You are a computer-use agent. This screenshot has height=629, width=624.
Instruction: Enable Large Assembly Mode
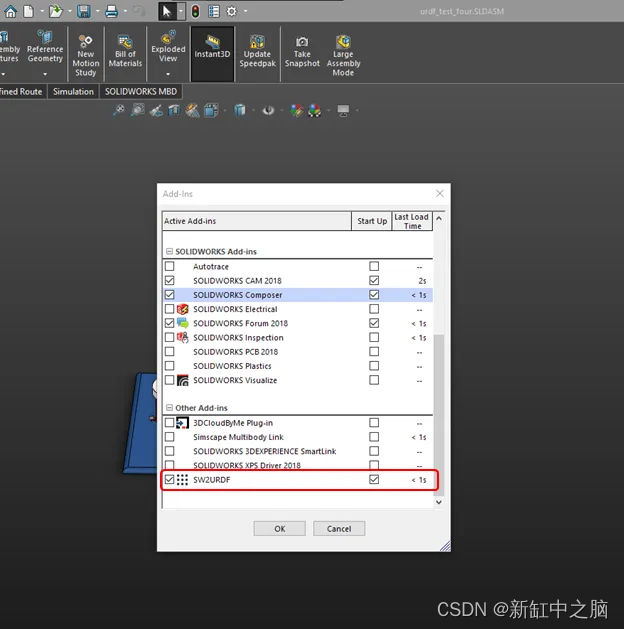(x=343, y=55)
